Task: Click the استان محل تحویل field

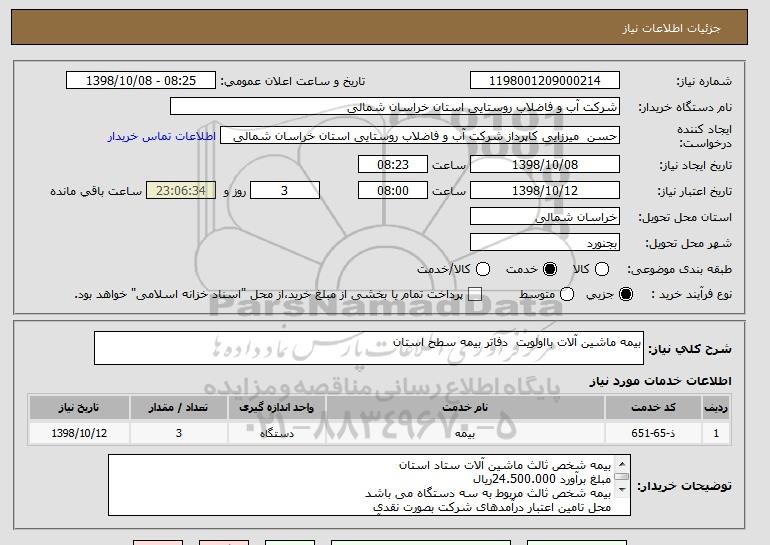Action: pyautogui.click(x=545, y=217)
